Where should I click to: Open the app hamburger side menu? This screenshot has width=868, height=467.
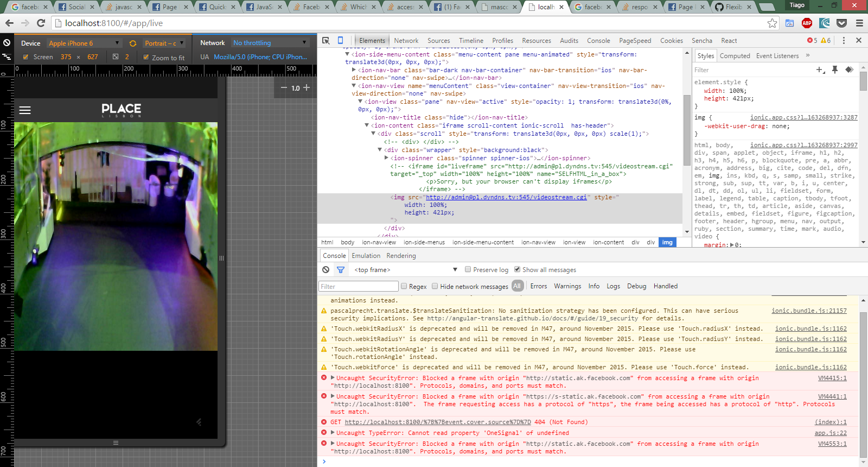coord(25,110)
